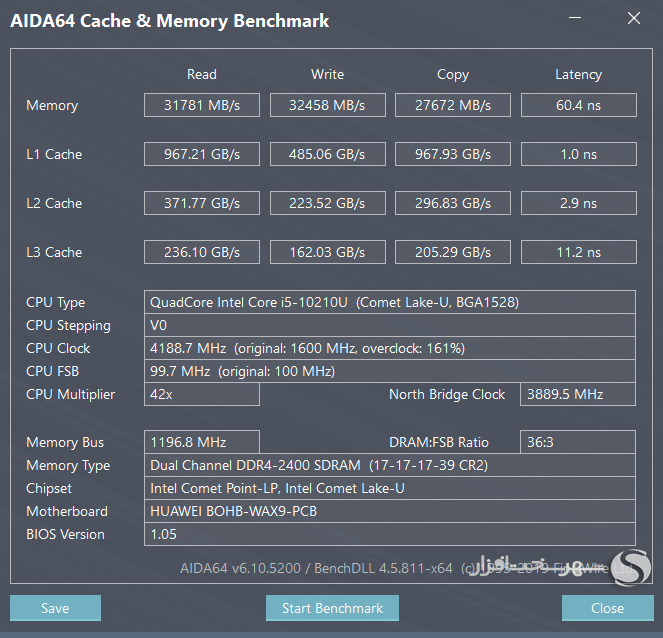
Task: Click the Write column header
Action: (x=328, y=74)
